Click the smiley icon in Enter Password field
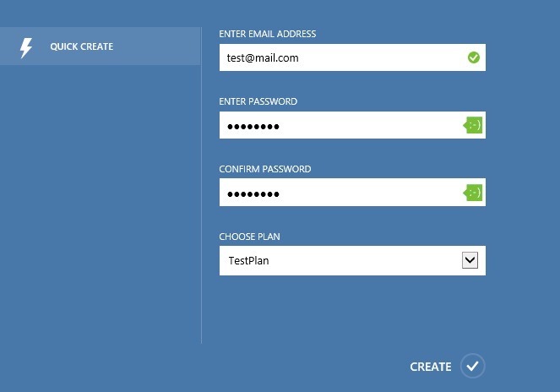560x392 pixels. pyautogui.click(x=474, y=126)
